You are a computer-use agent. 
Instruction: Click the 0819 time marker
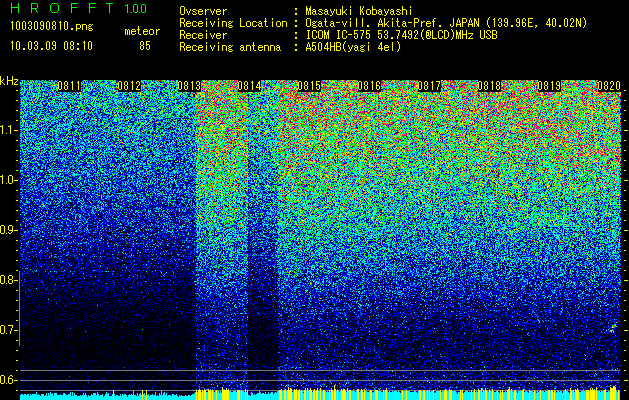click(549, 86)
